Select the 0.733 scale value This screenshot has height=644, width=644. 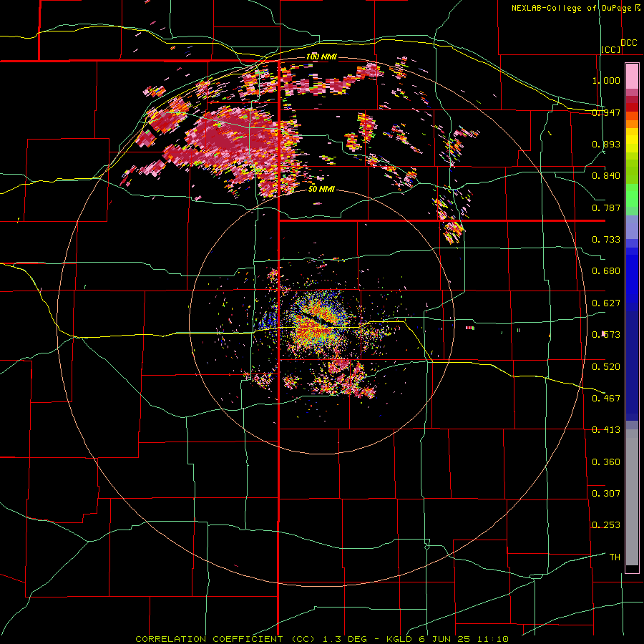606,240
